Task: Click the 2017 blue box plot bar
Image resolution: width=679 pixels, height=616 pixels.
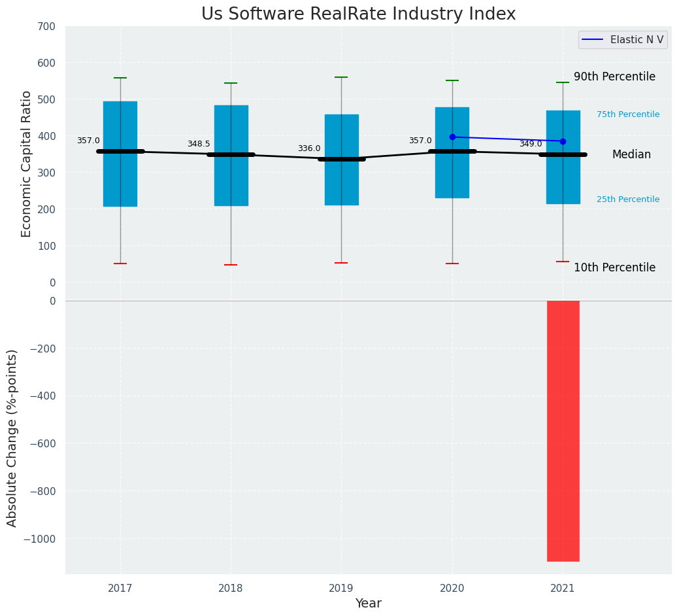Action: [120, 154]
